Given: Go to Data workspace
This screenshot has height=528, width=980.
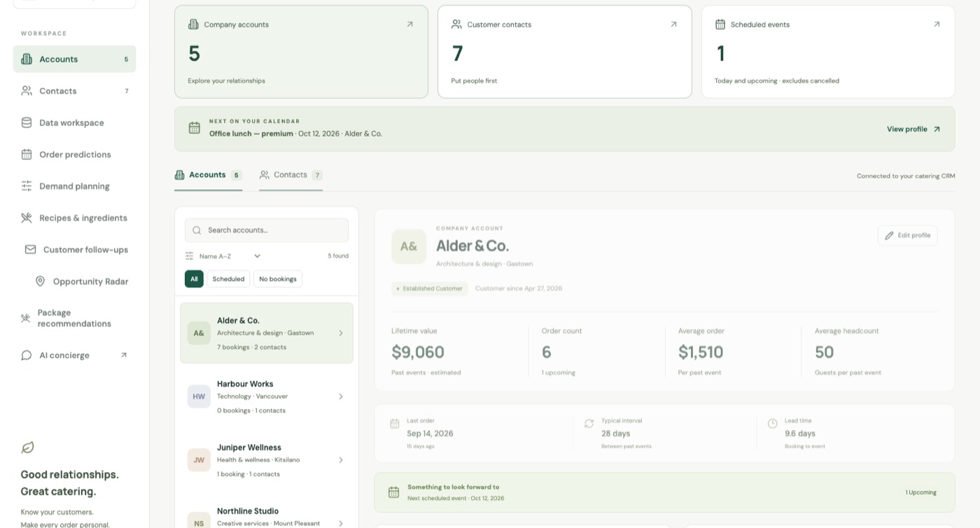Looking at the screenshot, I should coord(74,123).
